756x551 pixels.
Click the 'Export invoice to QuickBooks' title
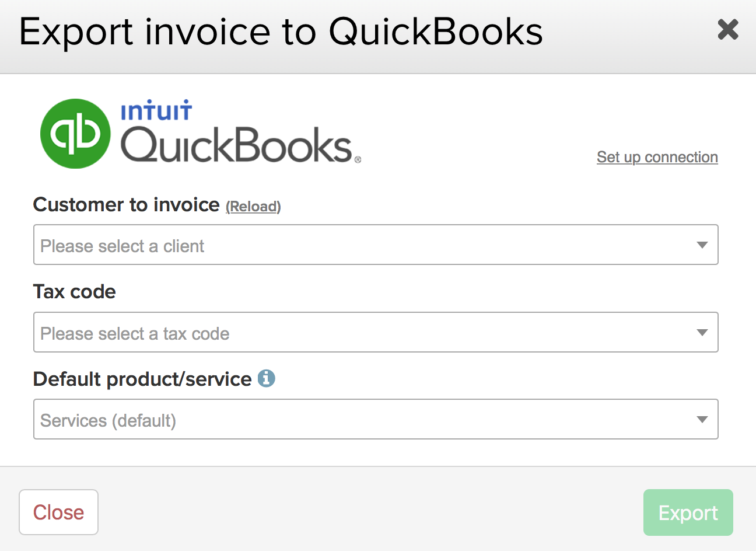pos(281,32)
